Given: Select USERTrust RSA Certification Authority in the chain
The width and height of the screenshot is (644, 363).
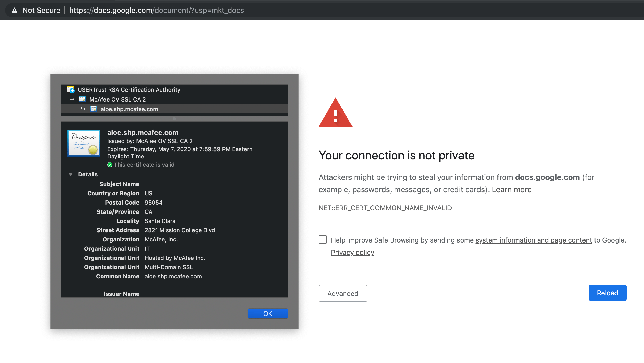Looking at the screenshot, I should coord(129,90).
